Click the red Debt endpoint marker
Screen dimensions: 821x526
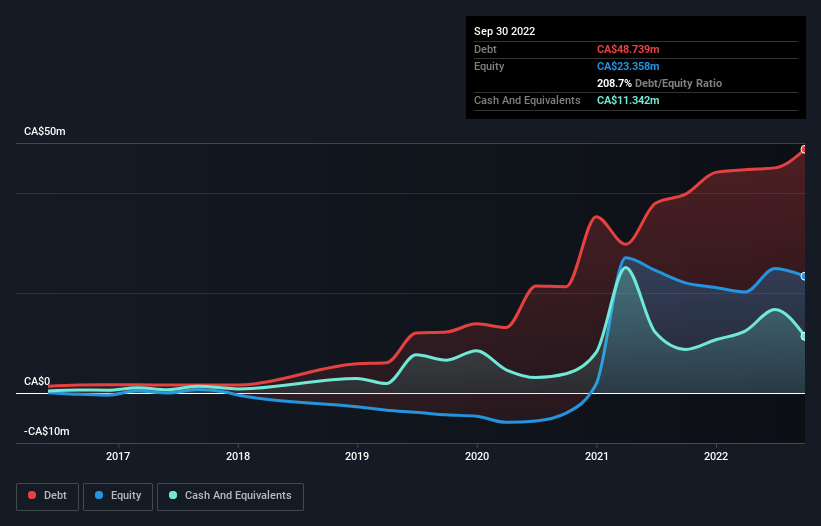pyautogui.click(x=804, y=150)
